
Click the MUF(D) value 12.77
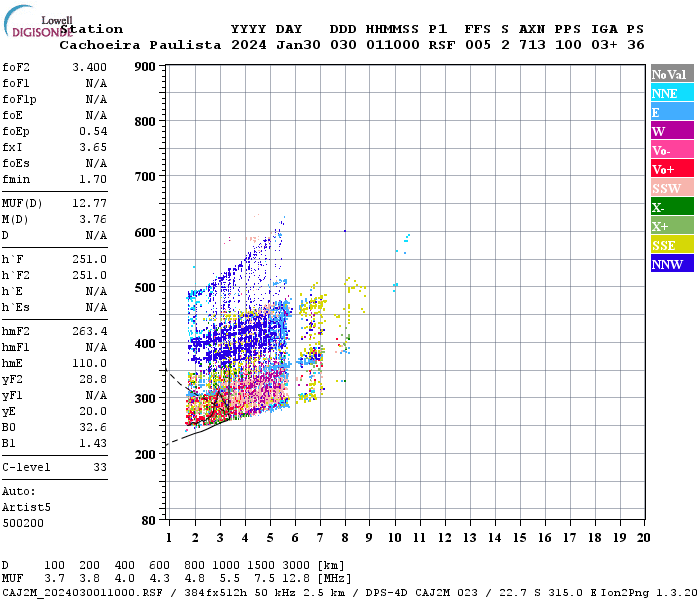tap(89, 204)
